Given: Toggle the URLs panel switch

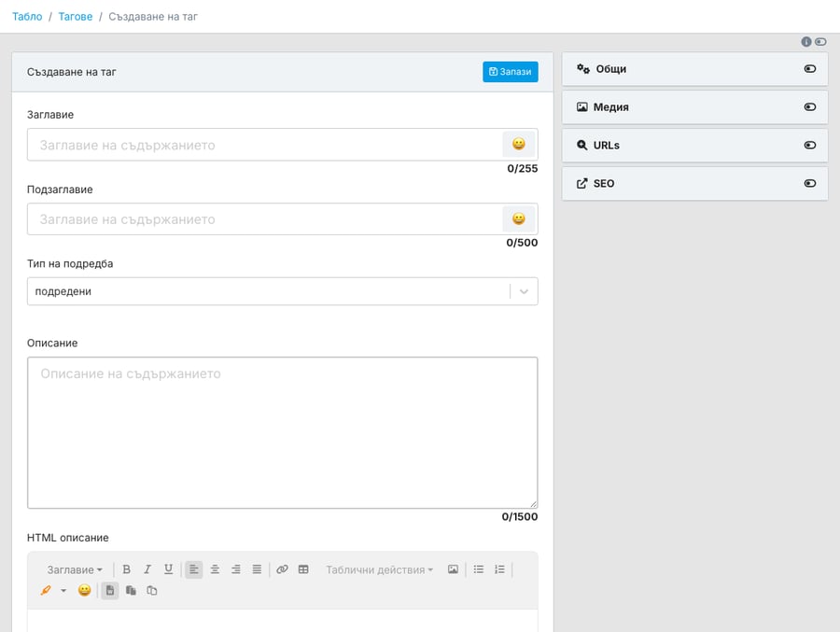Looking at the screenshot, I should click(x=810, y=145).
